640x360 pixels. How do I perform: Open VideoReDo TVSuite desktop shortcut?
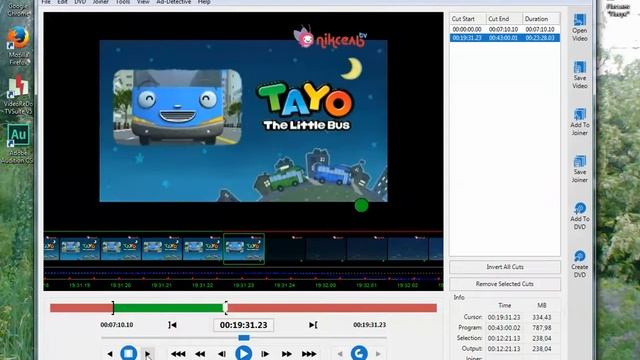click(18, 95)
